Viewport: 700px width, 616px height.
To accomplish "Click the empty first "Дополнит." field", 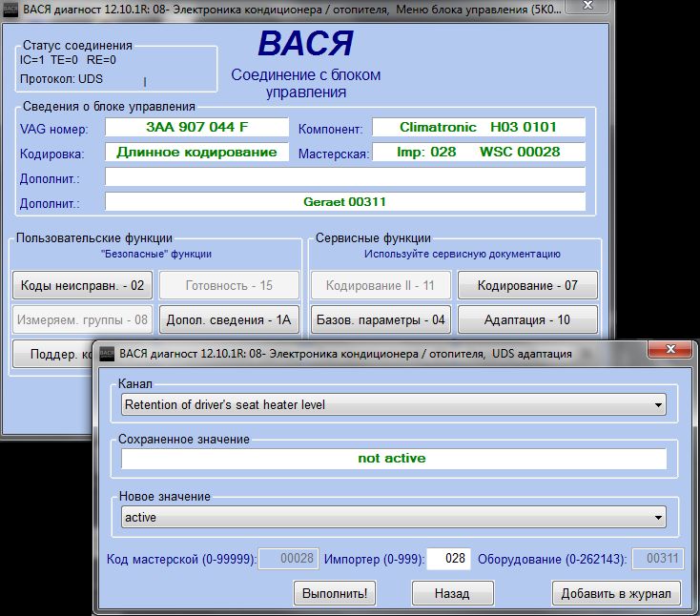I will click(345, 176).
